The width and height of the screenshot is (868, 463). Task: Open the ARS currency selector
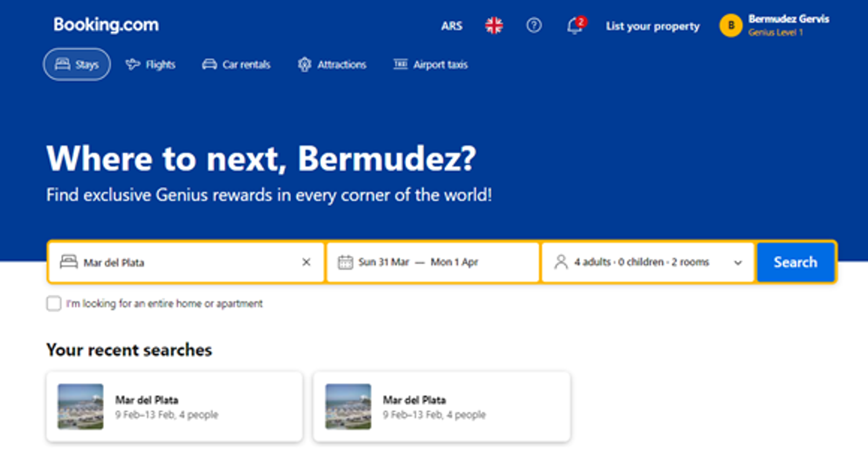(x=452, y=26)
